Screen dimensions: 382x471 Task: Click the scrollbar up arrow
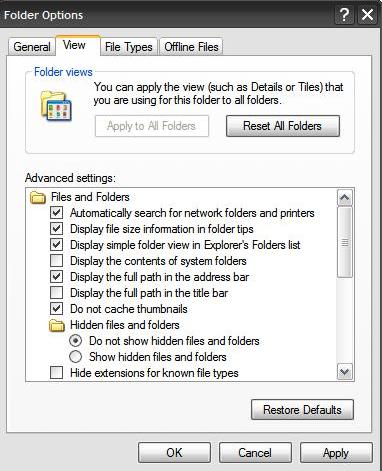click(344, 198)
